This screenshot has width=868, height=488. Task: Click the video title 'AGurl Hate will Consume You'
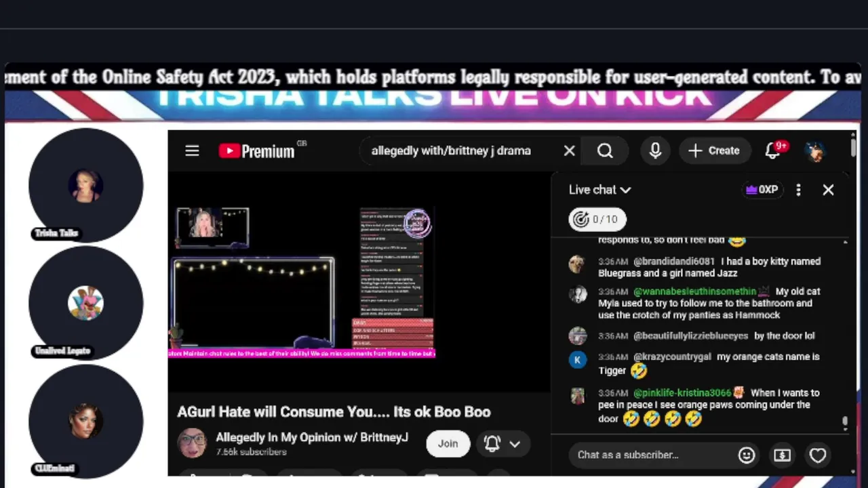coord(334,411)
